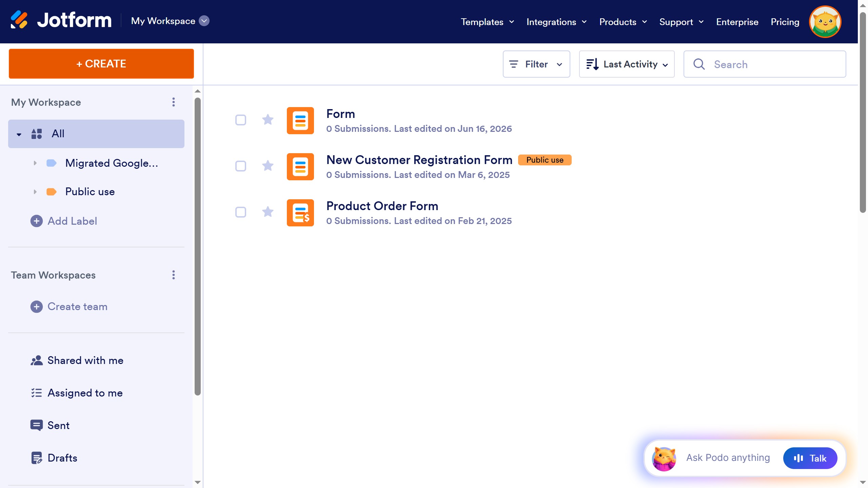Select Shared with me in sidebar
The image size is (868, 488).
pyautogui.click(x=96, y=360)
